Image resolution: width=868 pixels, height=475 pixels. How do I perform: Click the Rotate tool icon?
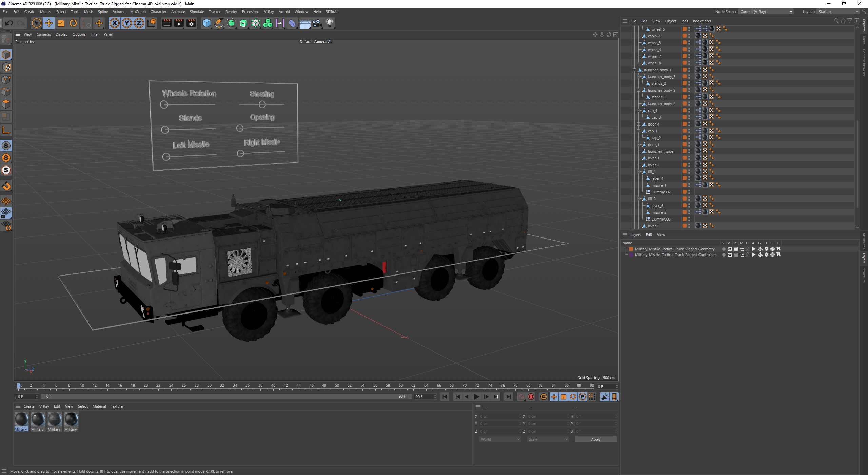(73, 23)
